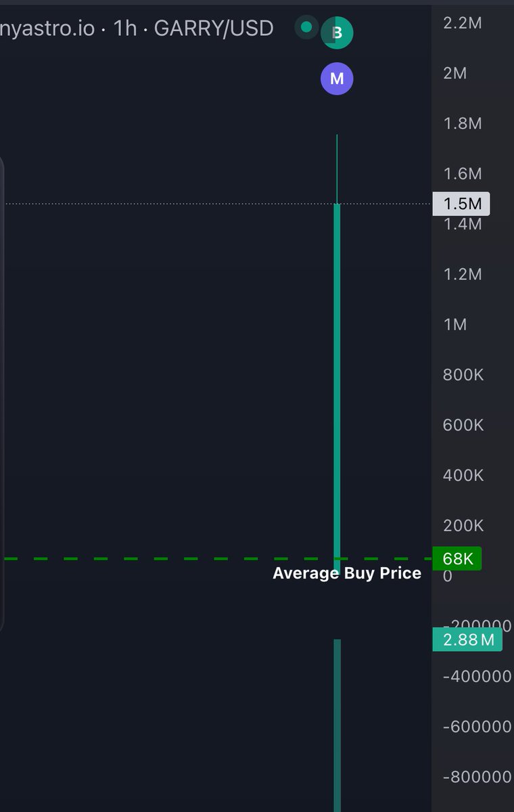
Task: Click the GARRY/USD symbol title
Action: 214,28
